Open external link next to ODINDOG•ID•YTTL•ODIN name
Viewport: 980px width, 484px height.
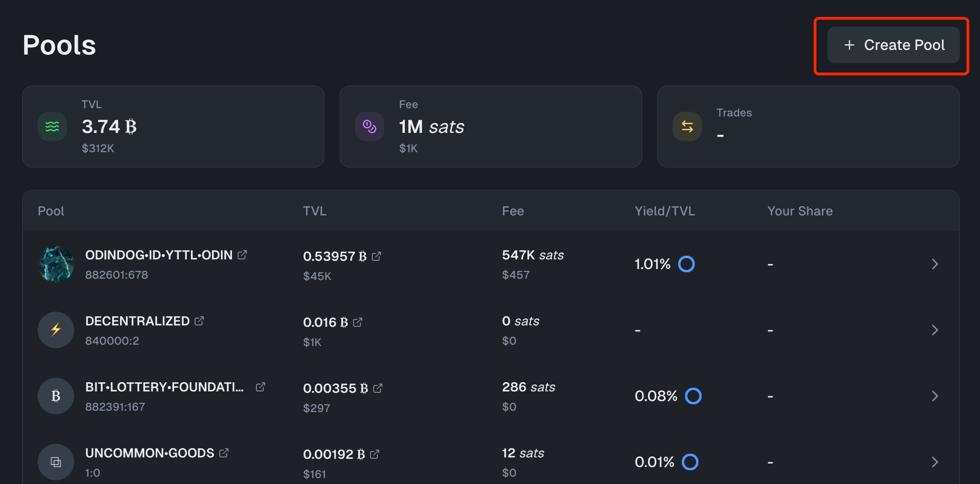(x=242, y=255)
